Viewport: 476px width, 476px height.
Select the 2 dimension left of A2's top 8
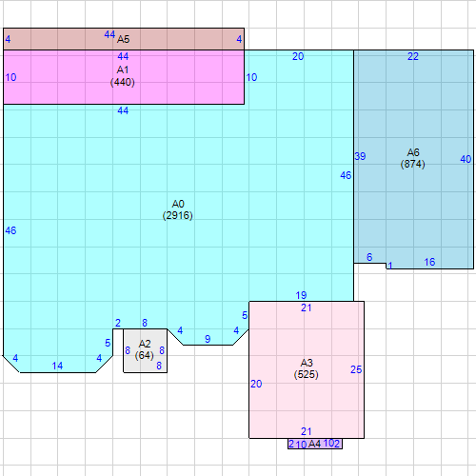118,323
